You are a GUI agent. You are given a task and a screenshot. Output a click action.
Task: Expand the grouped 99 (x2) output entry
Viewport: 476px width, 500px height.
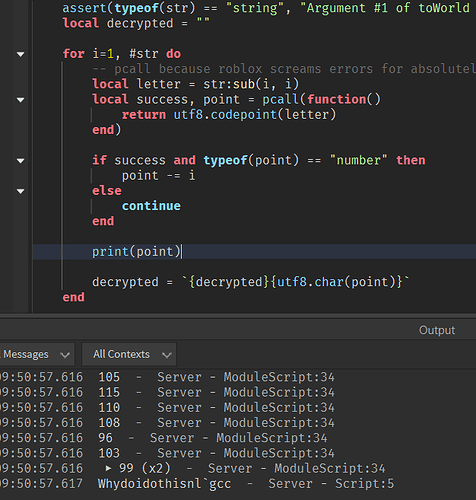tap(108, 468)
